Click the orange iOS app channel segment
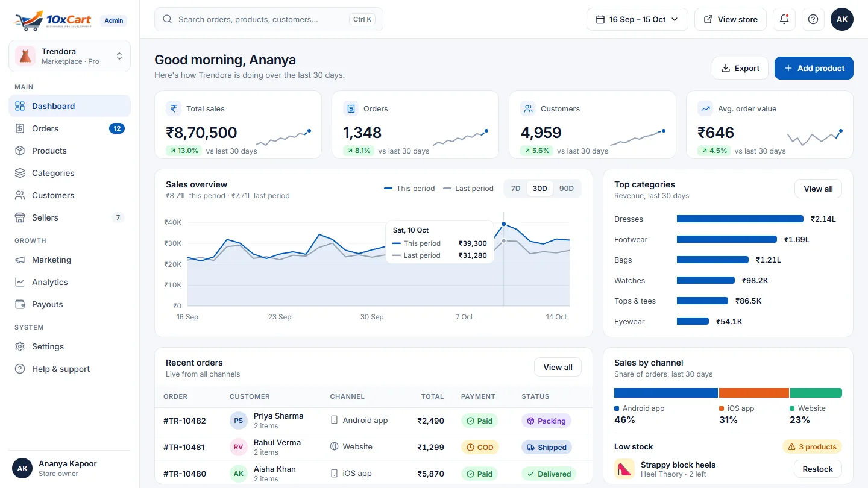Screen dimensions: 868x488 [x=754, y=393]
